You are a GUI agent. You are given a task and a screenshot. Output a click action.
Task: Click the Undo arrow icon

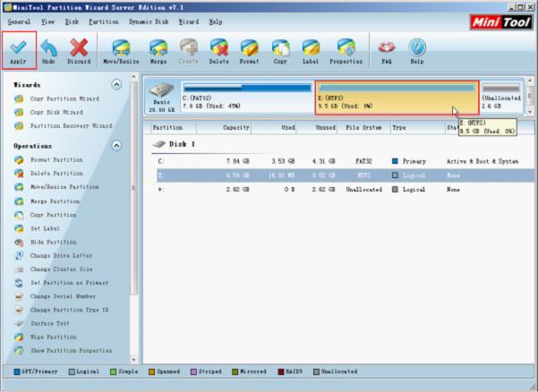point(48,47)
